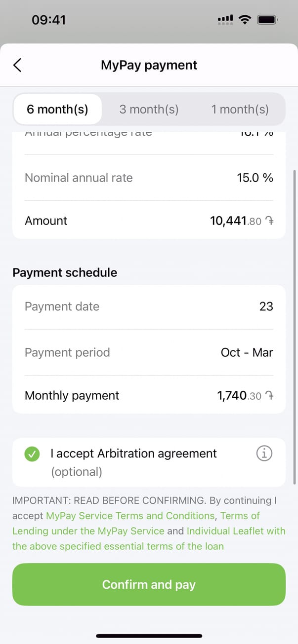The height and width of the screenshot is (644, 298).
Task: Tap the cellular signal bars icon
Action: [x=225, y=20]
